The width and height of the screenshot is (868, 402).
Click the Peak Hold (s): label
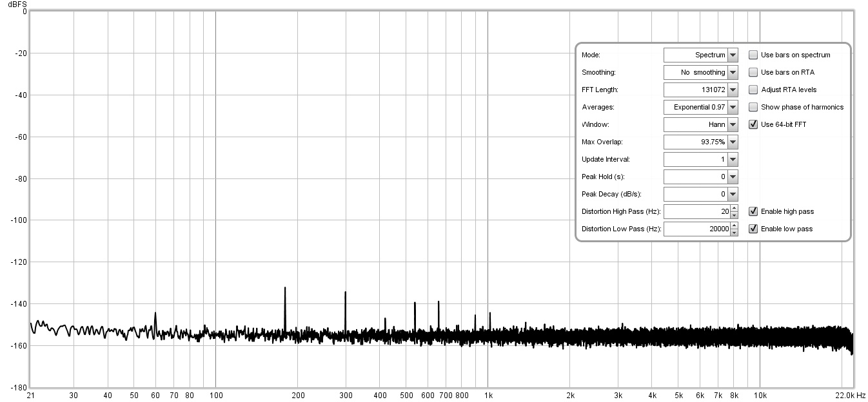pos(603,177)
